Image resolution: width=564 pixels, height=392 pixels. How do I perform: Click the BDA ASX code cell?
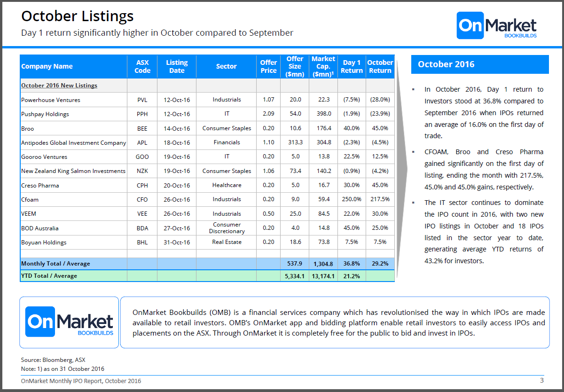[142, 228]
